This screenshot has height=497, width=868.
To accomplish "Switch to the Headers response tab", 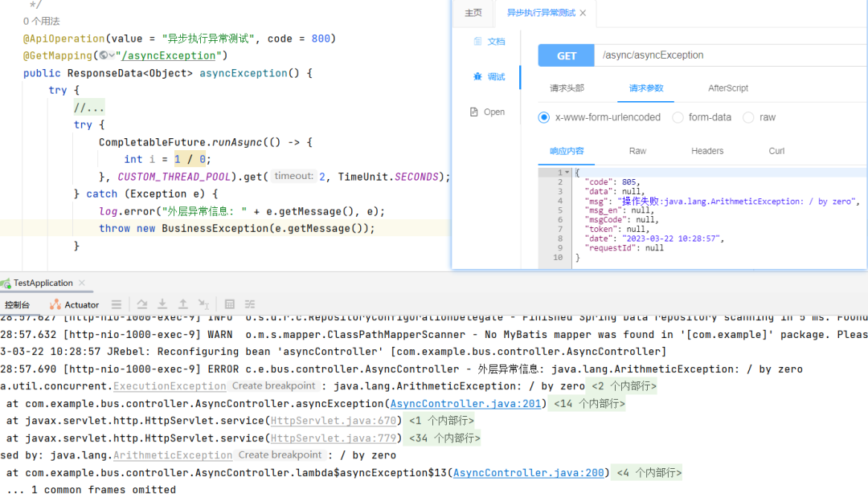I will [x=707, y=152].
